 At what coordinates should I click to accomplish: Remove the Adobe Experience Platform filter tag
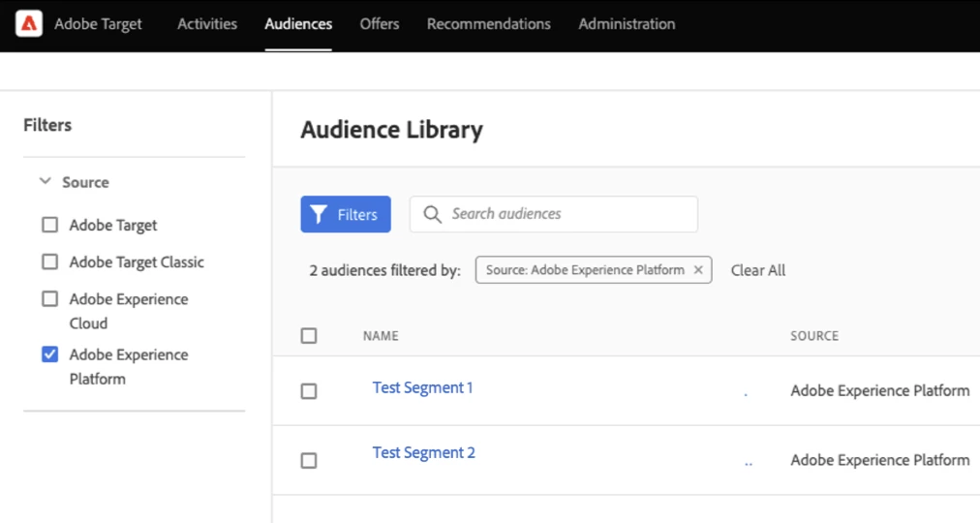[x=698, y=270]
